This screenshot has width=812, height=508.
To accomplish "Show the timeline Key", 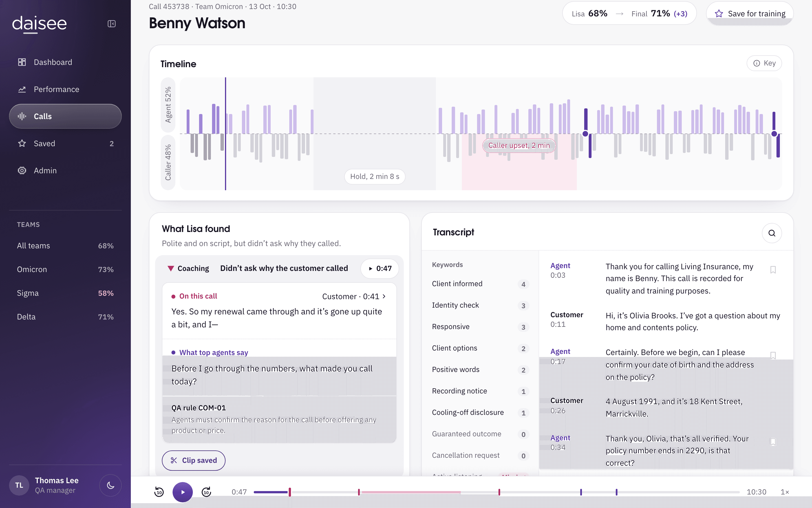I will pyautogui.click(x=764, y=63).
